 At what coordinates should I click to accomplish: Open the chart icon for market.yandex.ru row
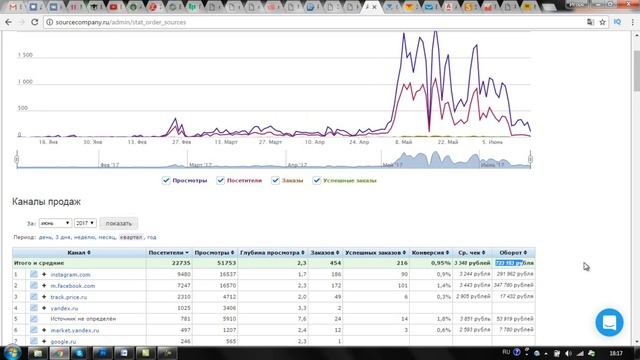click(33, 330)
